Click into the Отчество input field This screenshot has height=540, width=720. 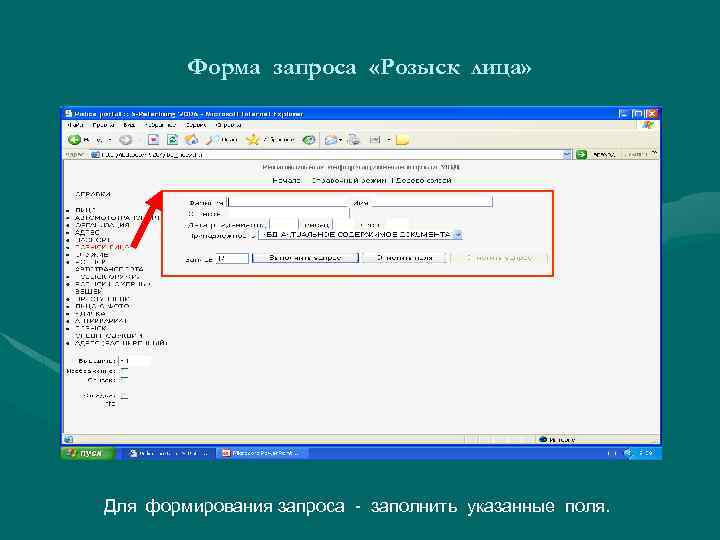click(288, 214)
